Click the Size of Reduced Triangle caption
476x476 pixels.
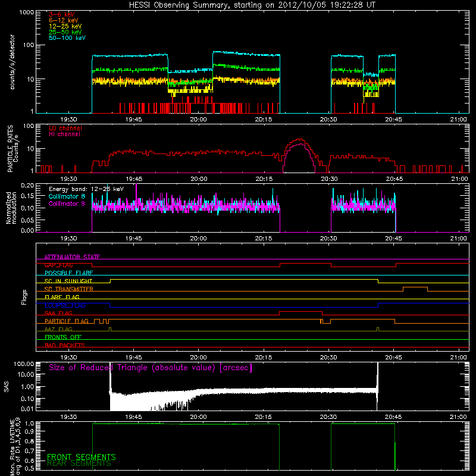151,368
